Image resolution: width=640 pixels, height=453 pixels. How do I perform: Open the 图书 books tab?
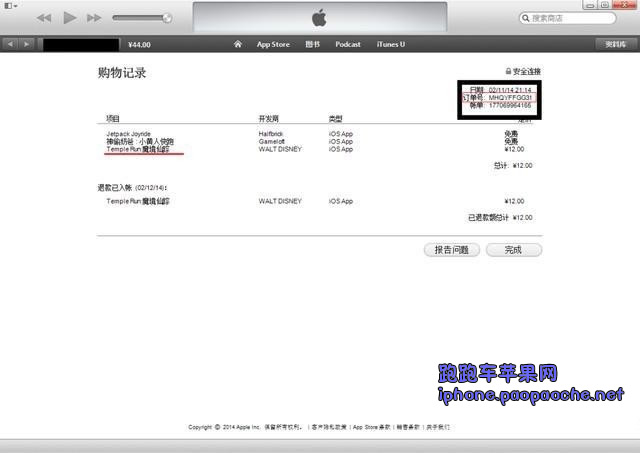click(x=313, y=44)
